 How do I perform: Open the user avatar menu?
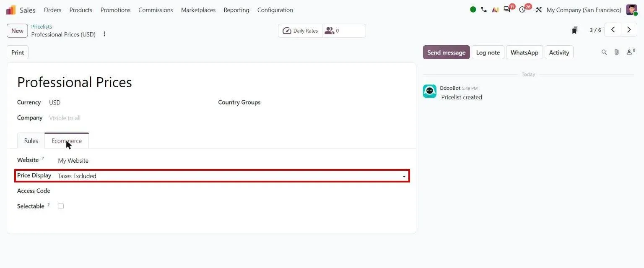click(x=631, y=10)
